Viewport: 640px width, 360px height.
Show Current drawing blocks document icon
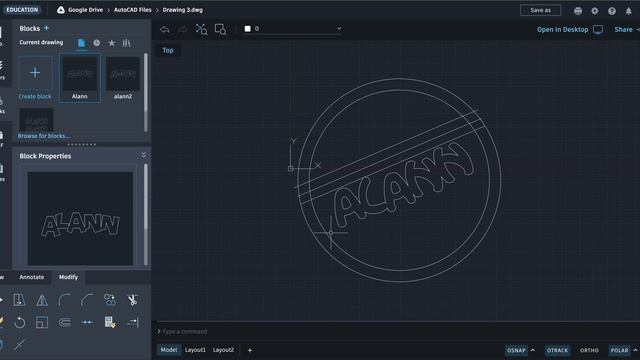(81, 43)
